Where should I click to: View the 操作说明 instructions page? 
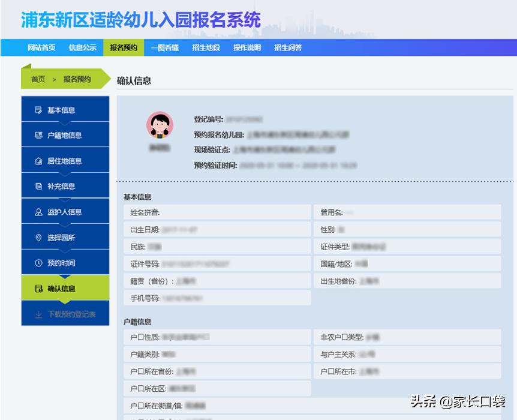coord(248,47)
